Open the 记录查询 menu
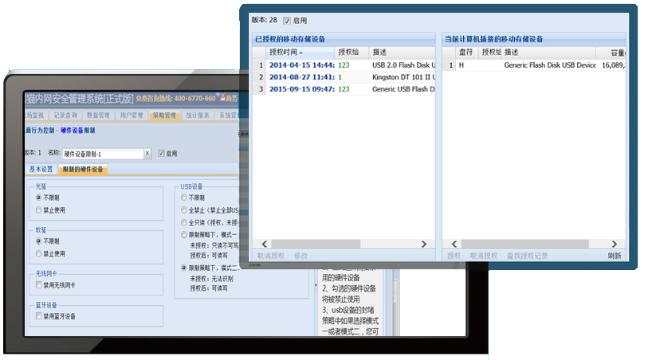This screenshot has height=360, width=645. click(x=66, y=115)
